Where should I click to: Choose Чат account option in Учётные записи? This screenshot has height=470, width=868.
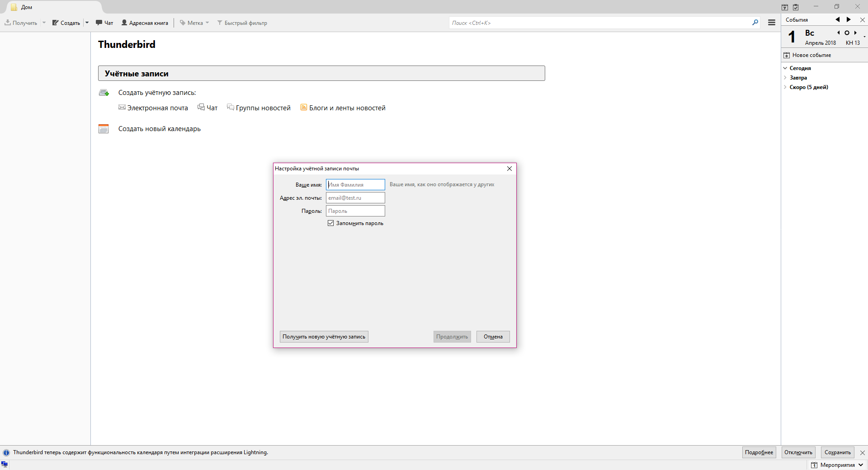pos(208,108)
